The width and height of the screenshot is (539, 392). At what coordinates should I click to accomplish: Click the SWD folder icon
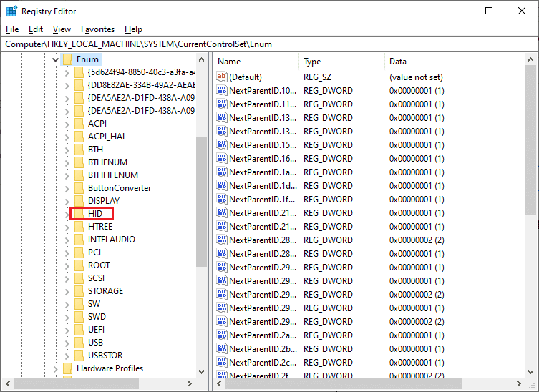(79, 317)
